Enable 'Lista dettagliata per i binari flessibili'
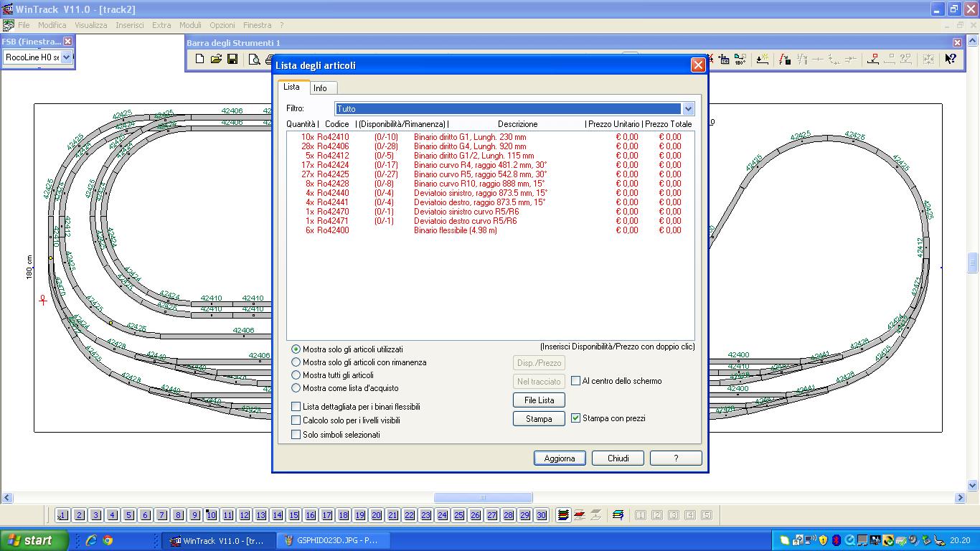980x551 pixels. [296, 407]
